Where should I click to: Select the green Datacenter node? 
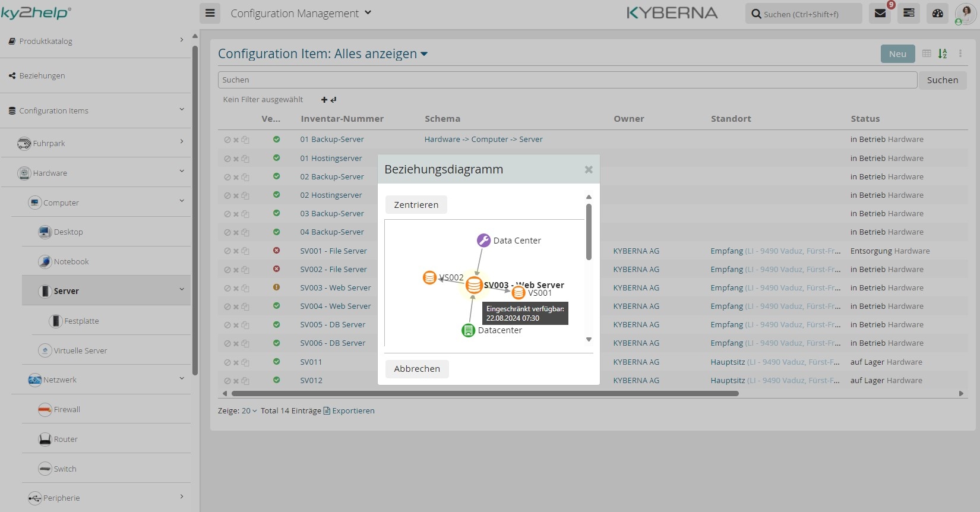point(468,330)
